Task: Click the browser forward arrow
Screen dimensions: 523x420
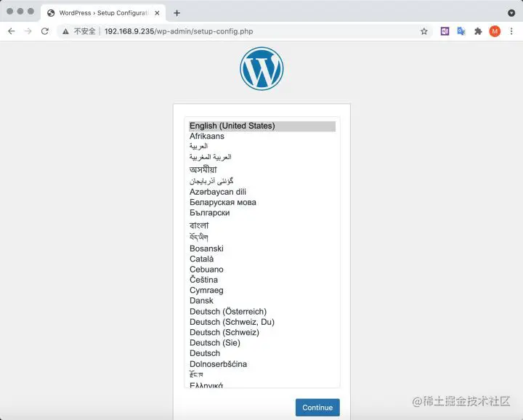Action: click(28, 31)
